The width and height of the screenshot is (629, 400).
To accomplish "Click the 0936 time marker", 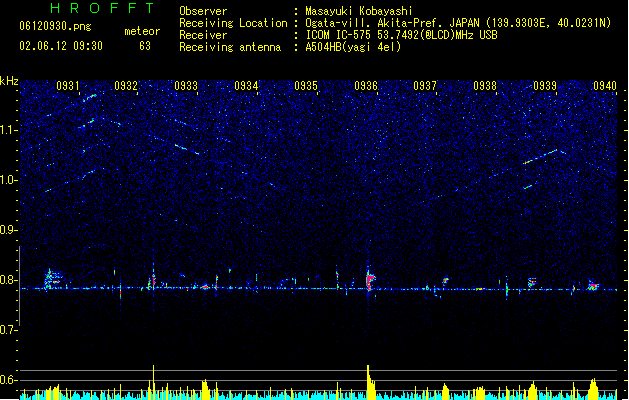I will pyautogui.click(x=366, y=86).
